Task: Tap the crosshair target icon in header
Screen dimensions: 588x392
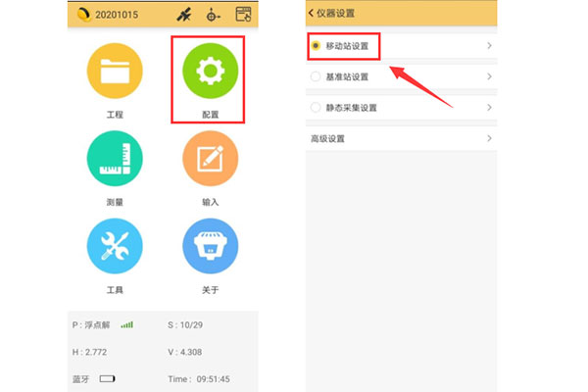Action: click(x=213, y=15)
